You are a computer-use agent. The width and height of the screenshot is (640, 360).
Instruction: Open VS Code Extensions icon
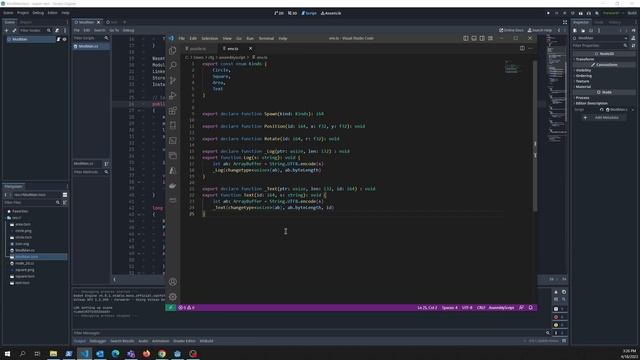pyautogui.click(x=173, y=111)
